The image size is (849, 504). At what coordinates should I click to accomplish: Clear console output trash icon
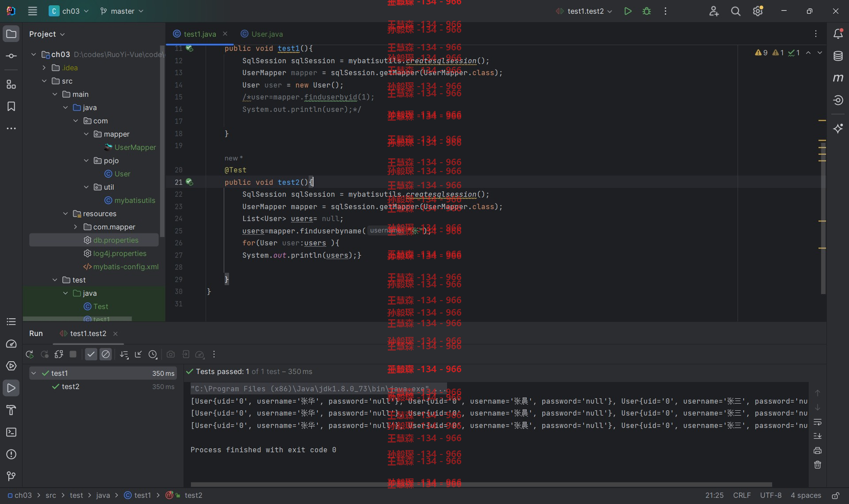pyautogui.click(x=818, y=465)
